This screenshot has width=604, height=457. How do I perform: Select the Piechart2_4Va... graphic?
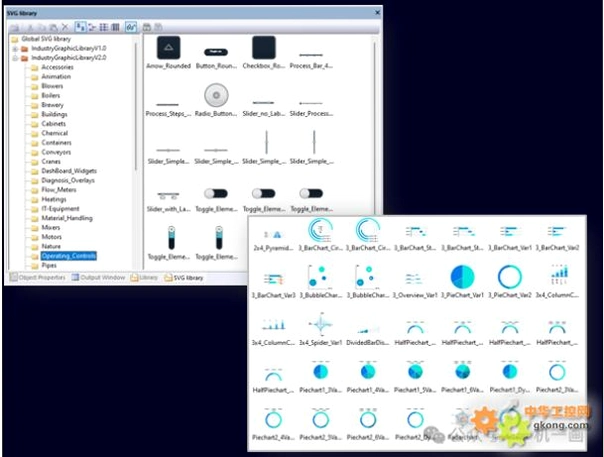tap(273, 425)
